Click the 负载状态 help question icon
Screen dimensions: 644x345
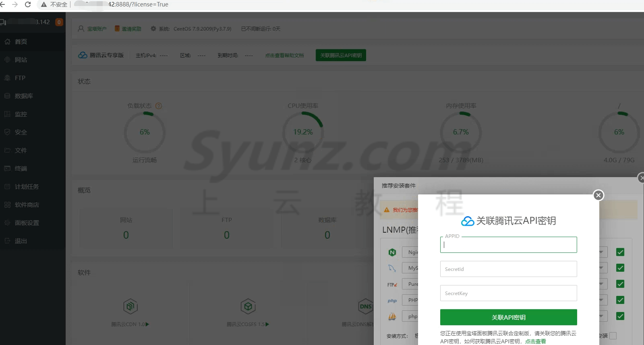(x=159, y=106)
